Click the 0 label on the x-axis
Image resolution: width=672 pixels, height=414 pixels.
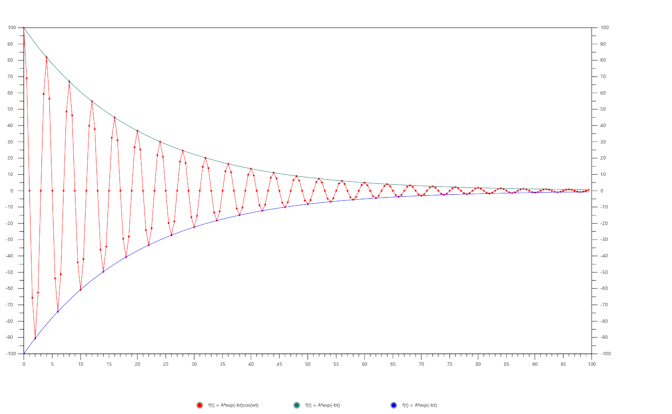tap(24, 364)
